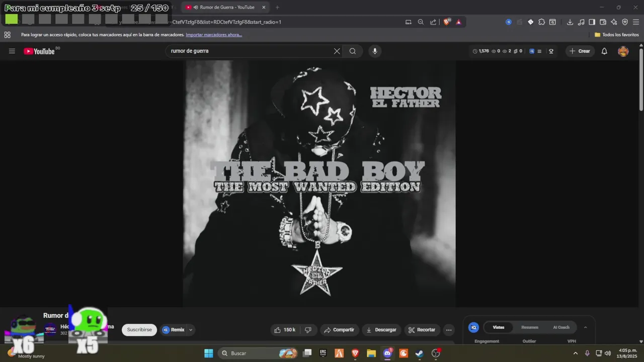The image size is (644, 362).
Task: Start voice search with the microphone icon
Action: click(x=374, y=51)
